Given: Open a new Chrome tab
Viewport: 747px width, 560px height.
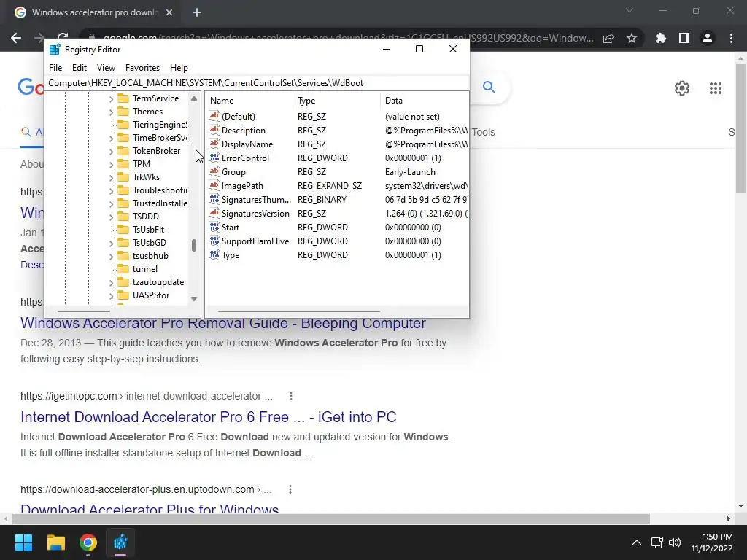Looking at the screenshot, I should (197, 12).
